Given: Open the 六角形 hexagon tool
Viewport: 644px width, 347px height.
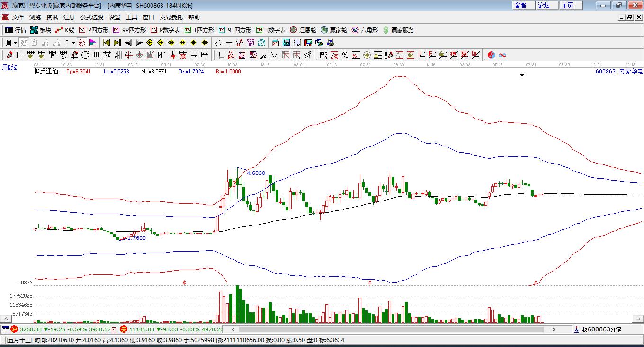Looking at the screenshot, I should (x=365, y=30).
